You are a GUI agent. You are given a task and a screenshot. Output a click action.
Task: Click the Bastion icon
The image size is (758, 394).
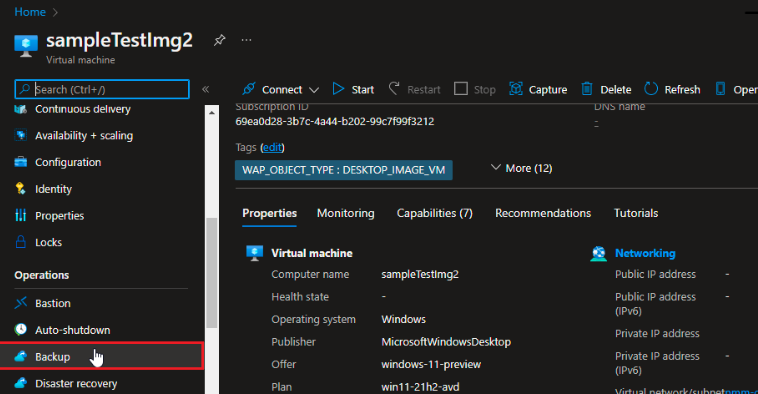(x=20, y=303)
